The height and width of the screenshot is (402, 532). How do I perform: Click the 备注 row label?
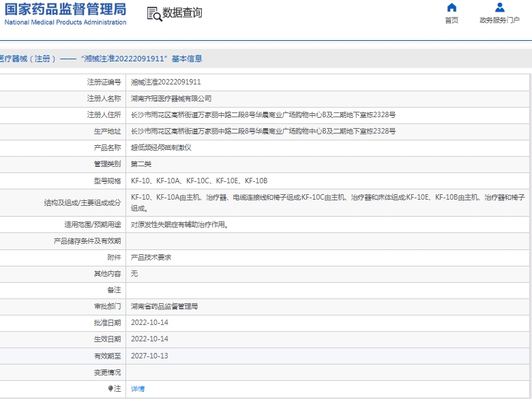(114, 290)
